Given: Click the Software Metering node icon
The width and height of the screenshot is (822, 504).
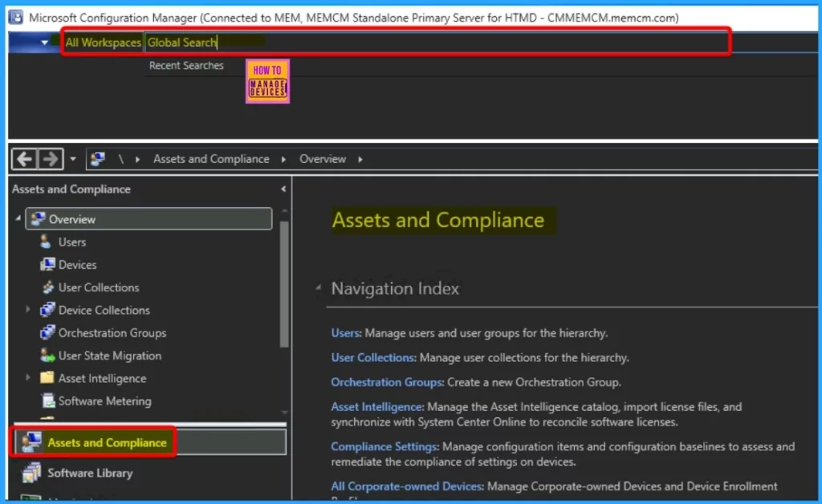Looking at the screenshot, I should pyautogui.click(x=47, y=400).
